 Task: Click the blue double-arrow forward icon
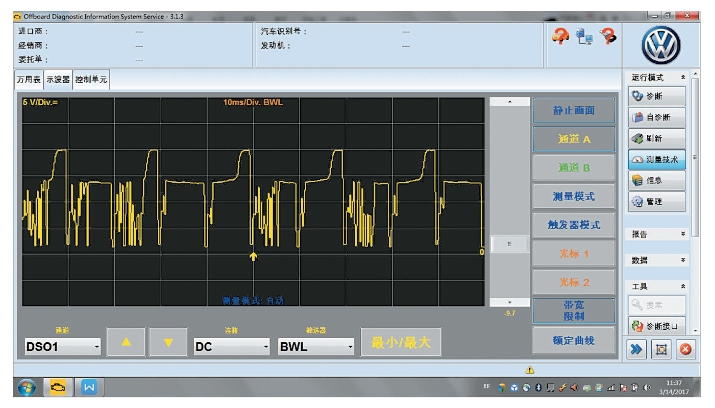[637, 349]
